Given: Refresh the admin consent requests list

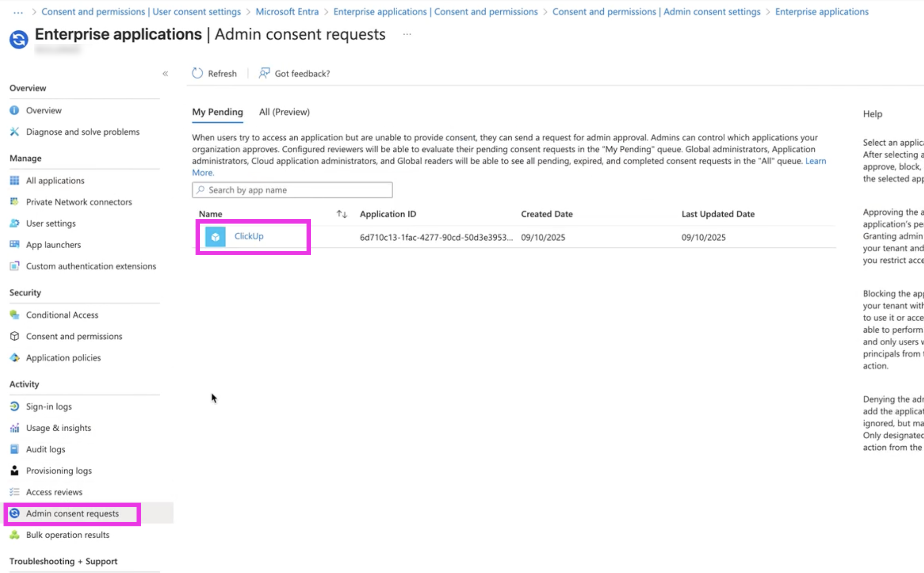Looking at the screenshot, I should pos(214,73).
